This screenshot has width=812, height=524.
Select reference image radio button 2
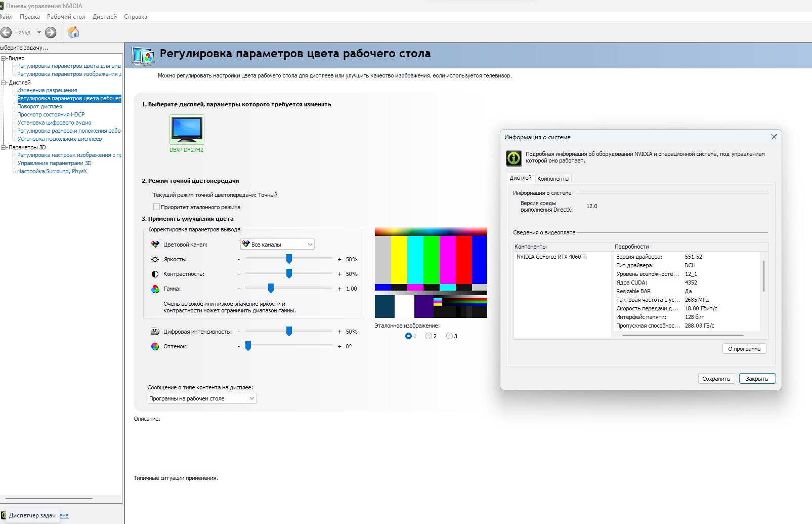coord(429,336)
